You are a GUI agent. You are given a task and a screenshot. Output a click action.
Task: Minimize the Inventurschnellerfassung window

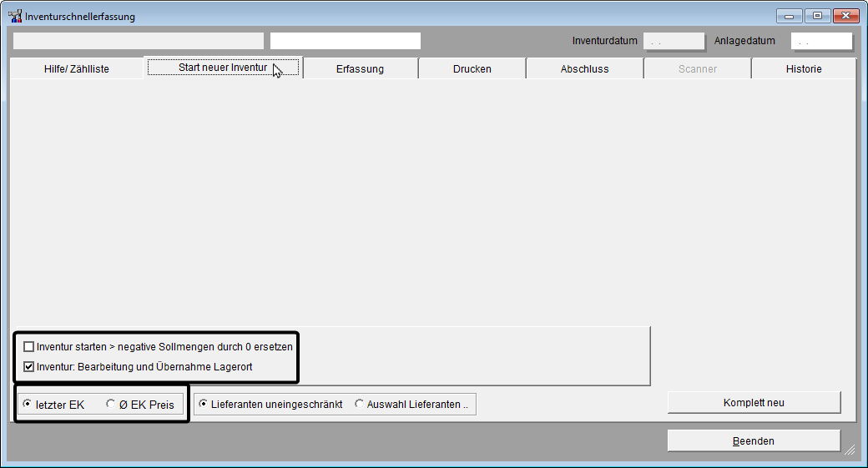(789, 16)
